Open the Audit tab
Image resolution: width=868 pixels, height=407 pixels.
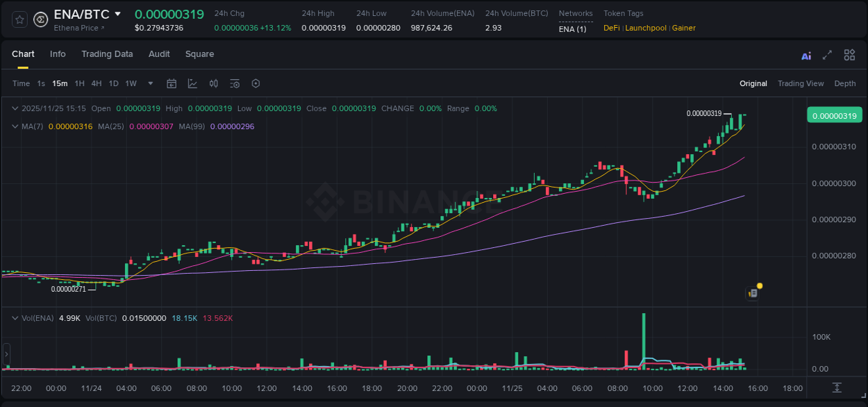(159, 54)
